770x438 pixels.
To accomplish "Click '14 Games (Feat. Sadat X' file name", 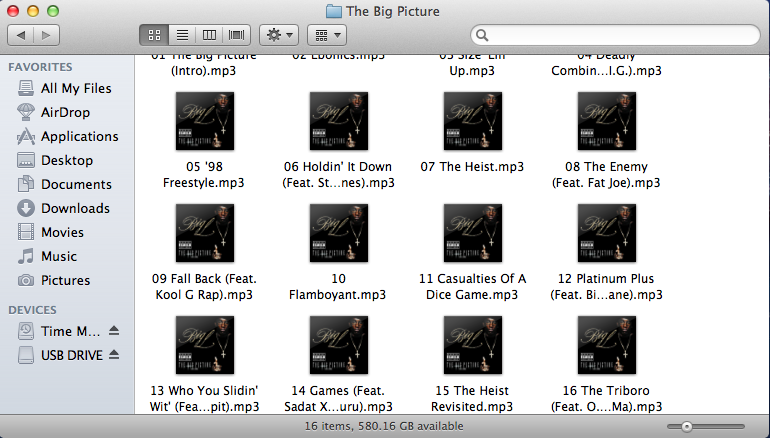I will coord(338,399).
